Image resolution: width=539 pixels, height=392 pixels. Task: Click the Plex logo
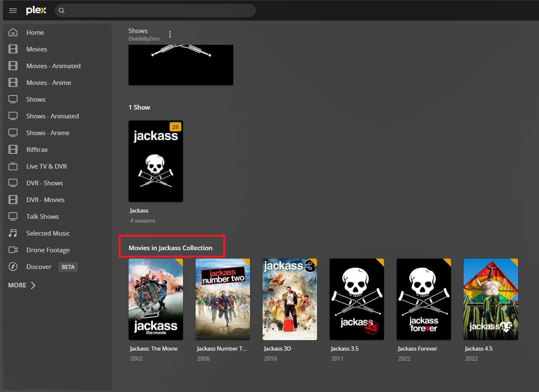click(x=36, y=10)
